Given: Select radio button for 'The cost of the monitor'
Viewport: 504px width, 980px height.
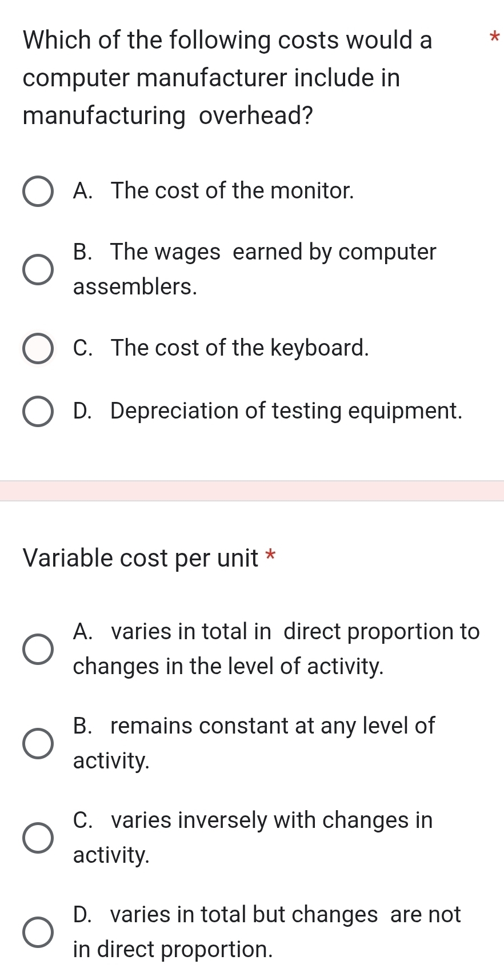Looking at the screenshot, I should point(38,192).
